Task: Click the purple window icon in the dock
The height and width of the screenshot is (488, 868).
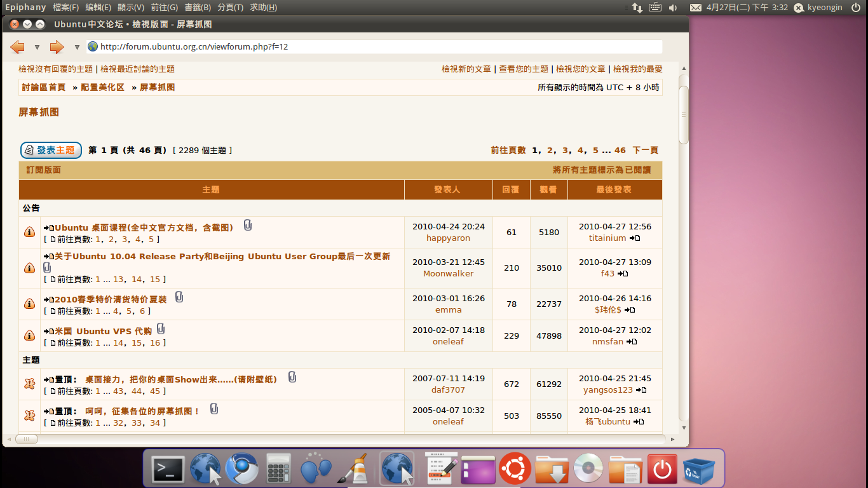Action: 478,470
